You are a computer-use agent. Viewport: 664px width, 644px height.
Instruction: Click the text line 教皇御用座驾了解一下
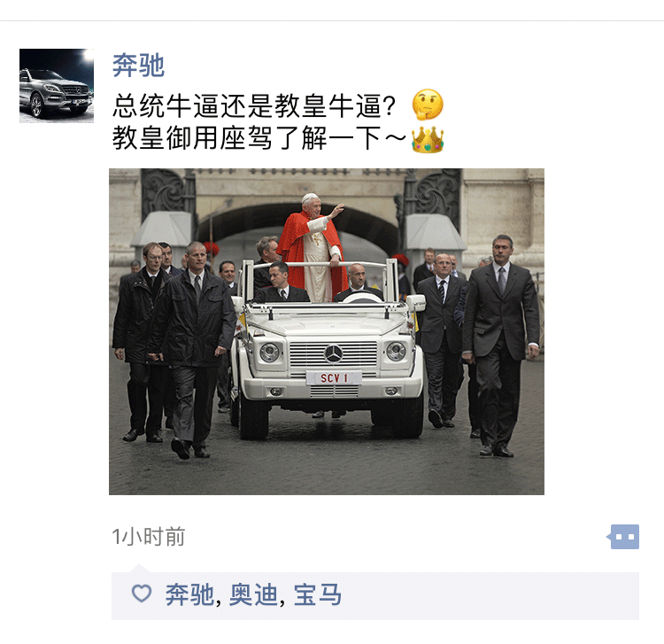click(x=259, y=138)
